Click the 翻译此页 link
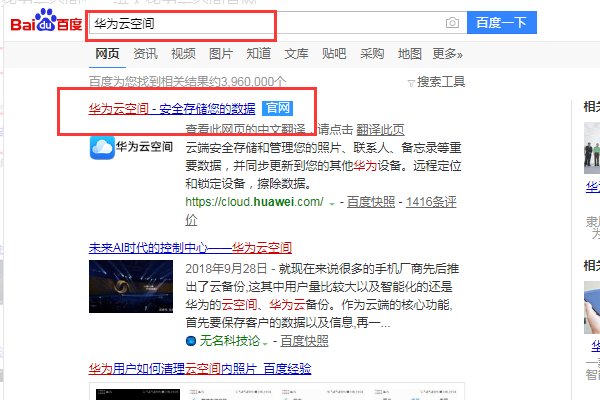Screen dimensions: 600x400 click(x=380, y=130)
